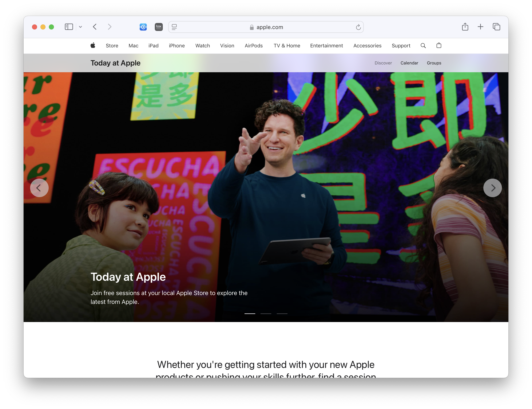Open the Vision menu item

227,46
